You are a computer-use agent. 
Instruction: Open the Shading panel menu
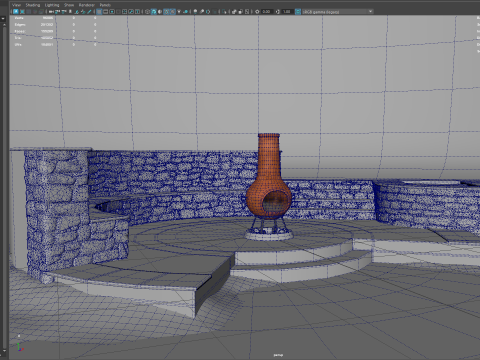pos(33,5)
